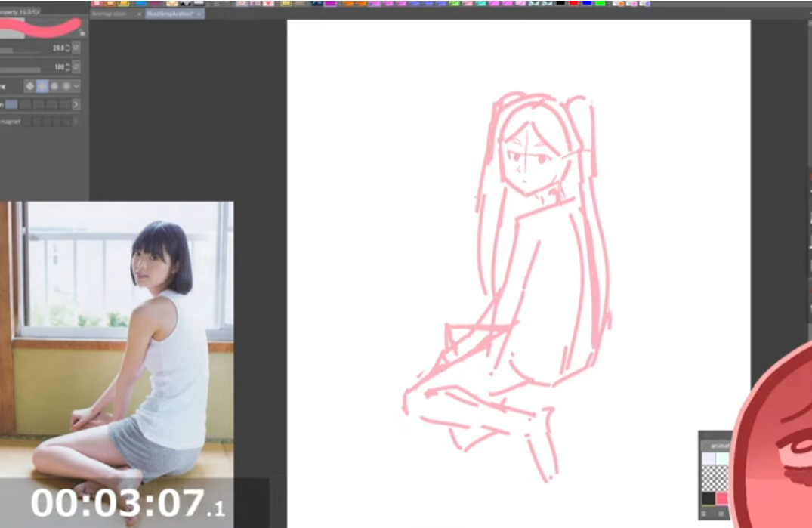The width and height of the screenshot is (812, 528).
Task: Click the transparent checkerboard swatch
Action: point(714,479)
